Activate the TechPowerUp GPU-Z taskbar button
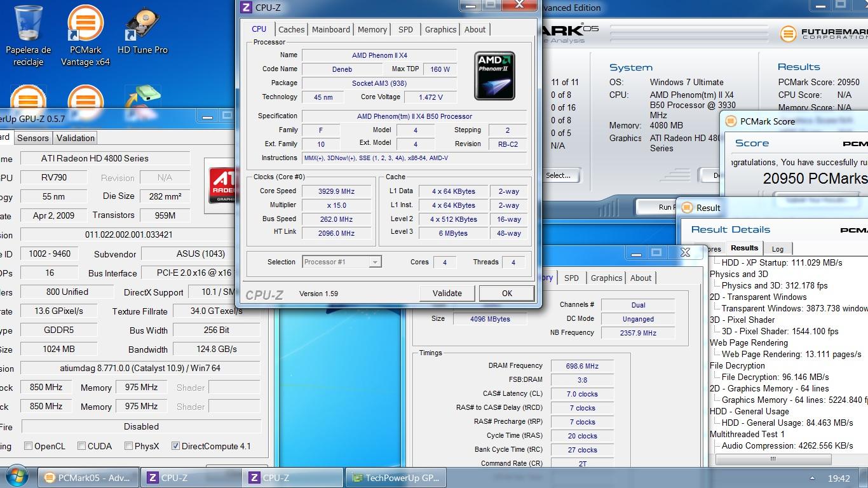Image resolution: width=868 pixels, height=488 pixels. (x=395, y=478)
